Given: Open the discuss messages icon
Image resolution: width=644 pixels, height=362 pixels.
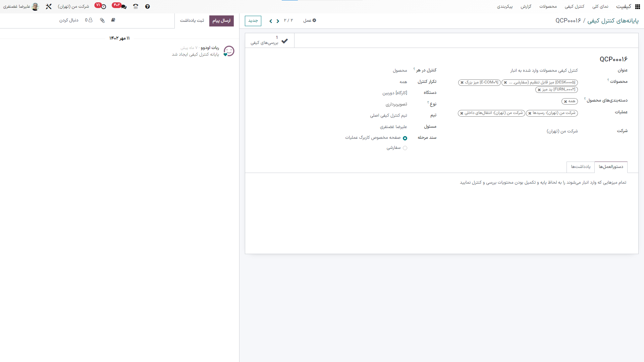Looking at the screenshot, I should click(123, 7).
